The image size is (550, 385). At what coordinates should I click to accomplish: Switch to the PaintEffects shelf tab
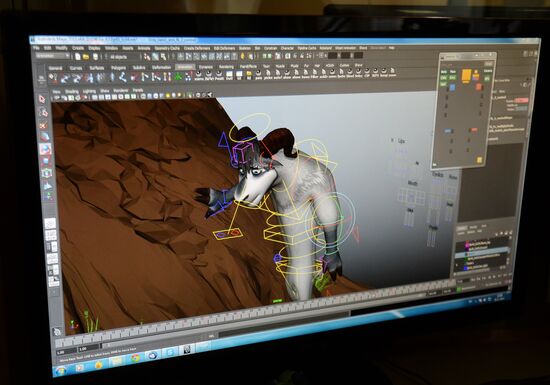point(248,66)
